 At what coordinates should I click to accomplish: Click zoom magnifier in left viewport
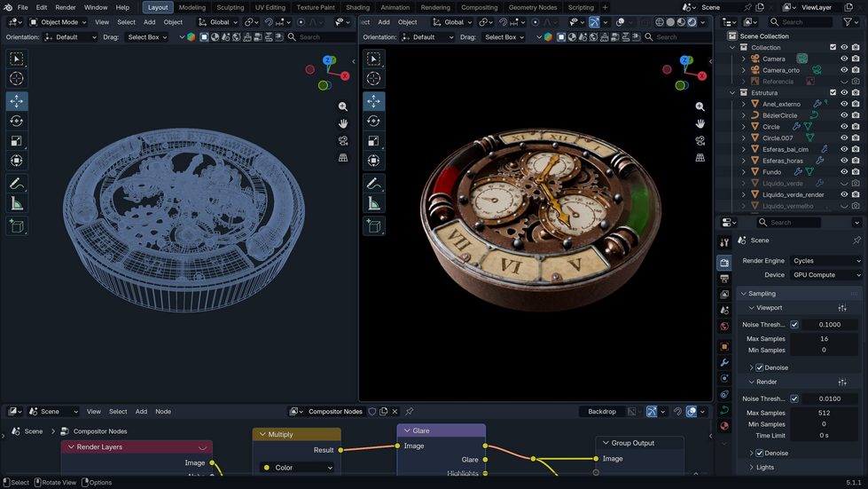point(343,106)
